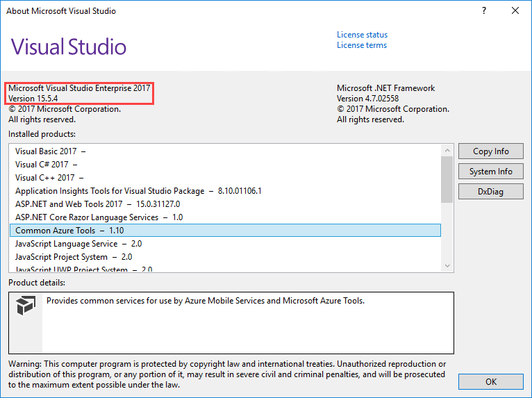The width and height of the screenshot is (532, 398).
Task: Select Visual Basic 2017 in installed products
Action: [x=49, y=151]
